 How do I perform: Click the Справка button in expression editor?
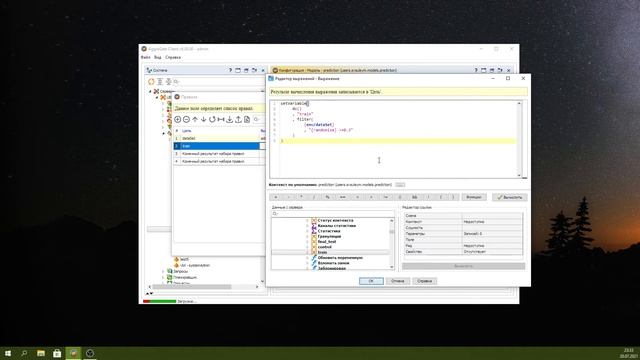424,281
